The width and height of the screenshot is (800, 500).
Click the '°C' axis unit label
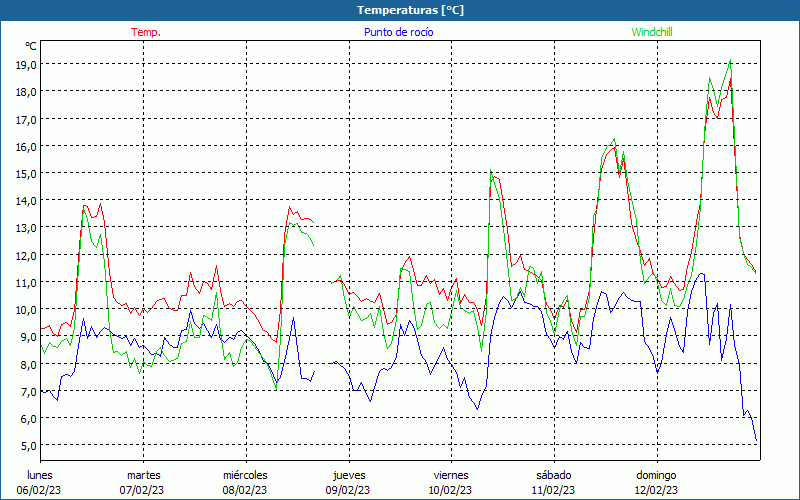pyautogui.click(x=31, y=46)
